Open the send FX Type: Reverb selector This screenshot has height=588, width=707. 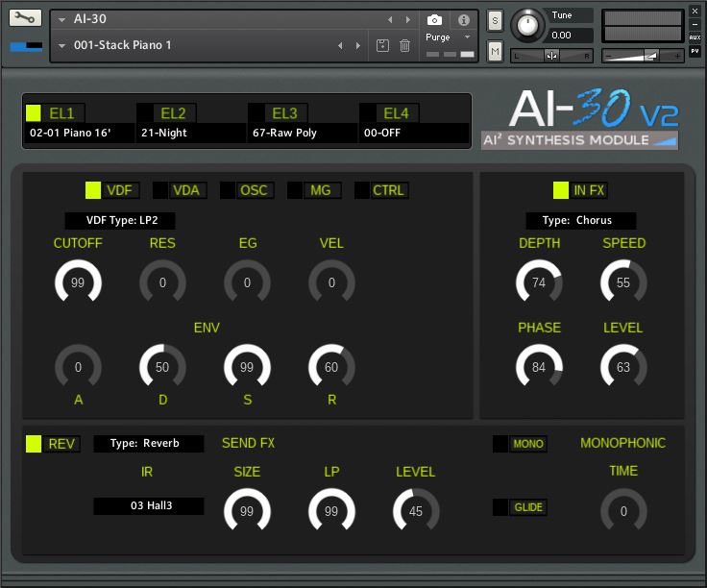[148, 444]
